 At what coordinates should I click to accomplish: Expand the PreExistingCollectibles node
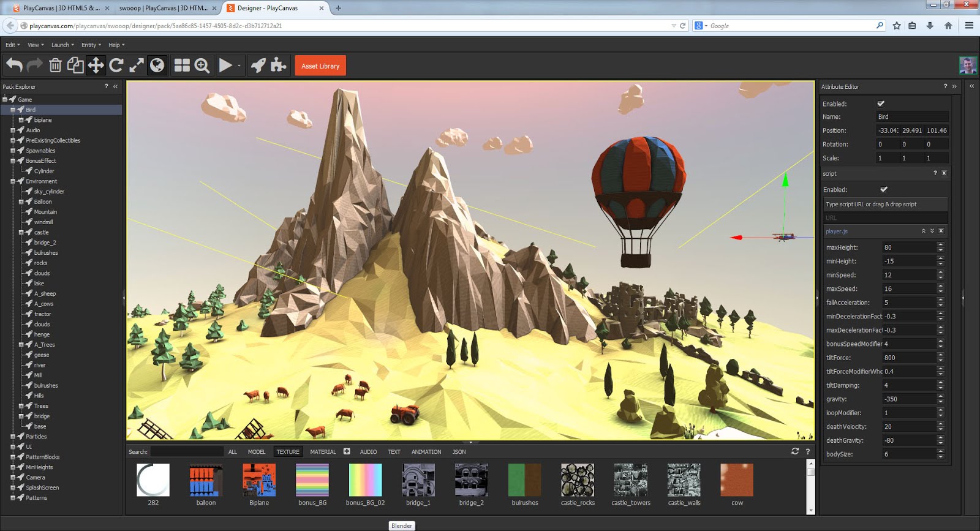click(x=13, y=140)
